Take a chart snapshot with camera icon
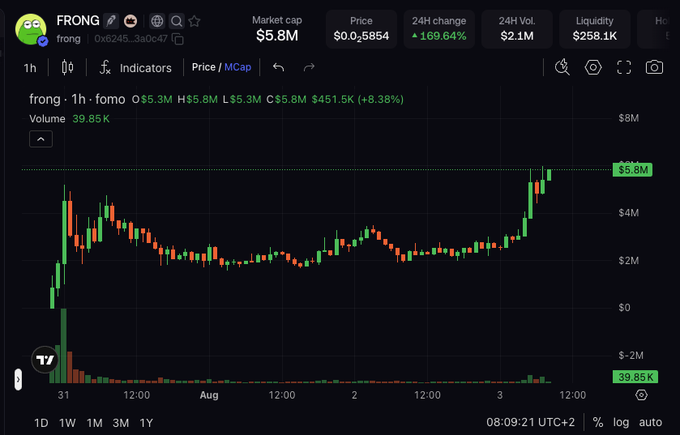The width and height of the screenshot is (680, 435). [654, 67]
